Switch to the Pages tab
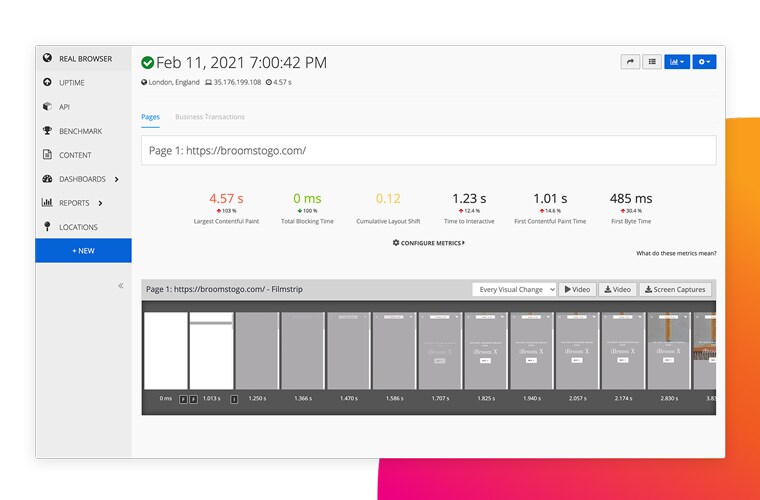 [150, 117]
